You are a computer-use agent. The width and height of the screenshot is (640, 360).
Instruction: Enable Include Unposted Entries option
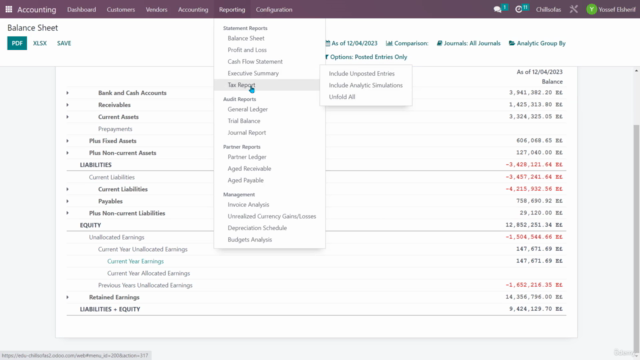[362, 73]
